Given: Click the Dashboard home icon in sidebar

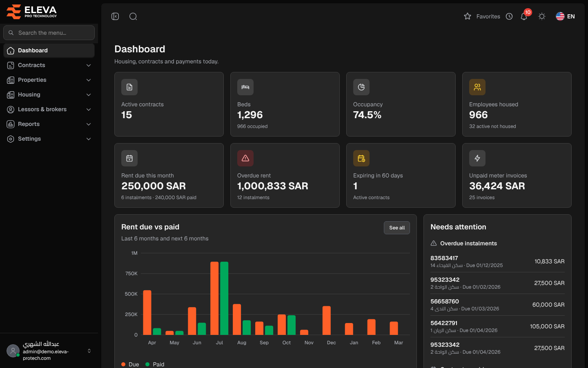Looking at the screenshot, I should pos(11,51).
